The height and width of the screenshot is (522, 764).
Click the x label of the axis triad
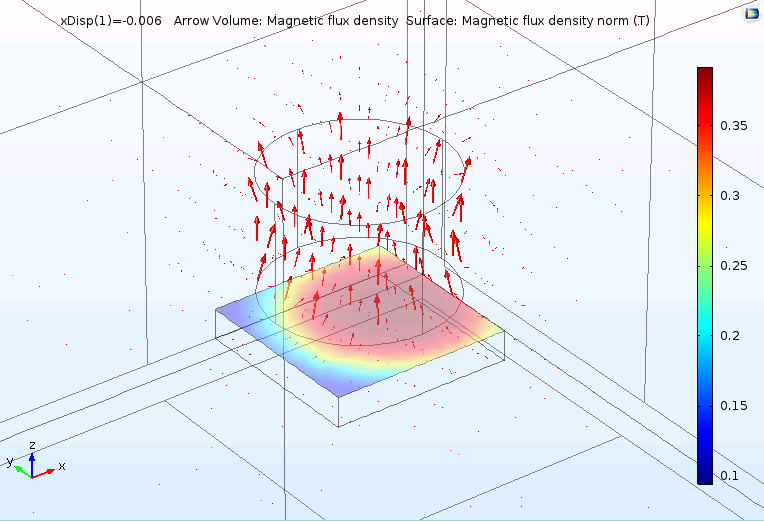[62, 466]
